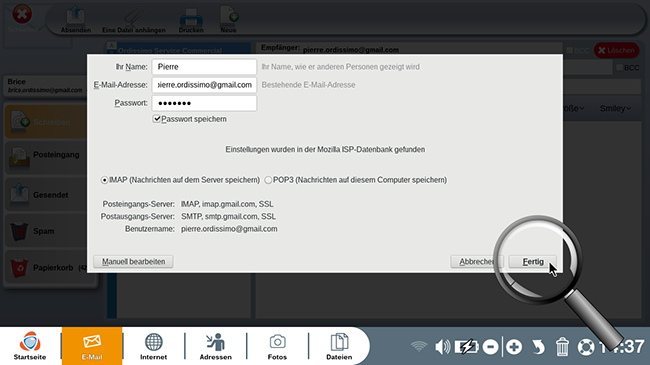This screenshot has width=650, height=365.
Task: Open the Internet globe icon
Action: tap(153, 346)
